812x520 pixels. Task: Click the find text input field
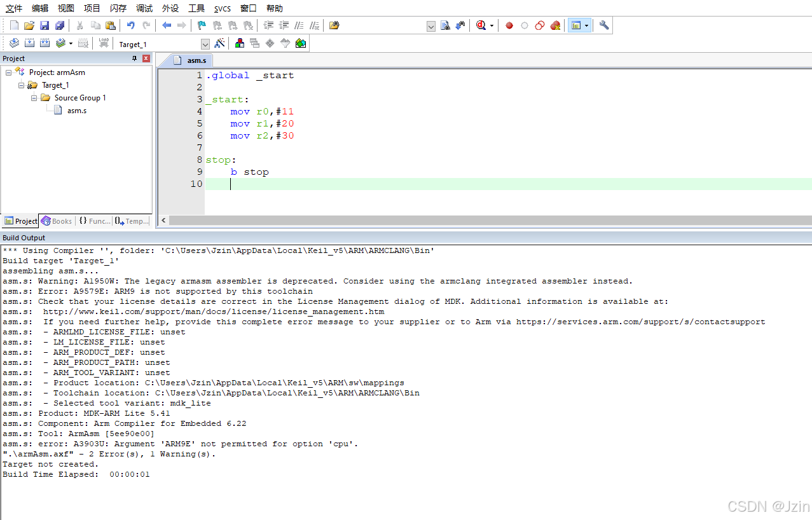(384, 26)
